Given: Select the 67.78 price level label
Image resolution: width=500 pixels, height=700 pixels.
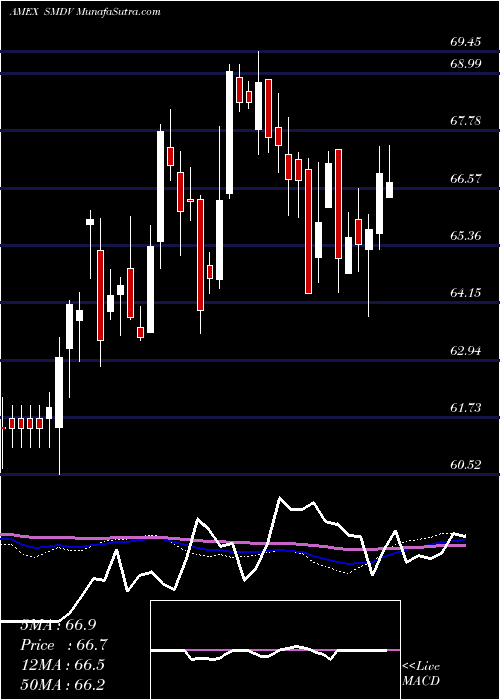Looking at the screenshot, I should [x=466, y=121].
